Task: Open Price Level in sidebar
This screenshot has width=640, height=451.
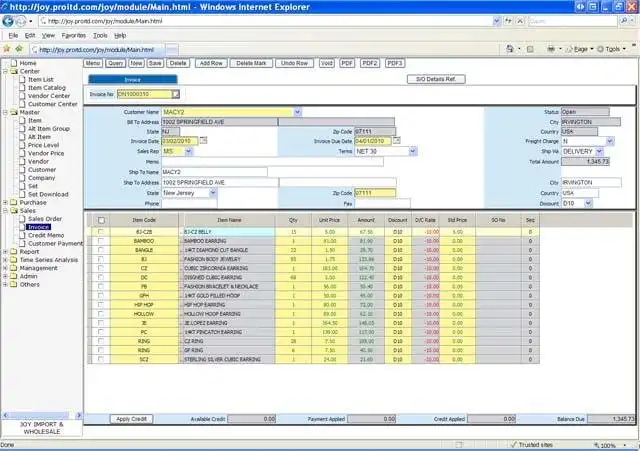Action: (x=43, y=145)
